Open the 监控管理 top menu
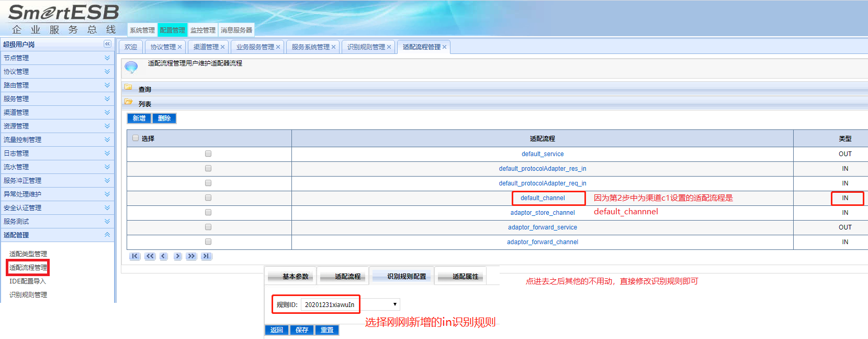The width and height of the screenshot is (868, 339). pyautogui.click(x=202, y=30)
